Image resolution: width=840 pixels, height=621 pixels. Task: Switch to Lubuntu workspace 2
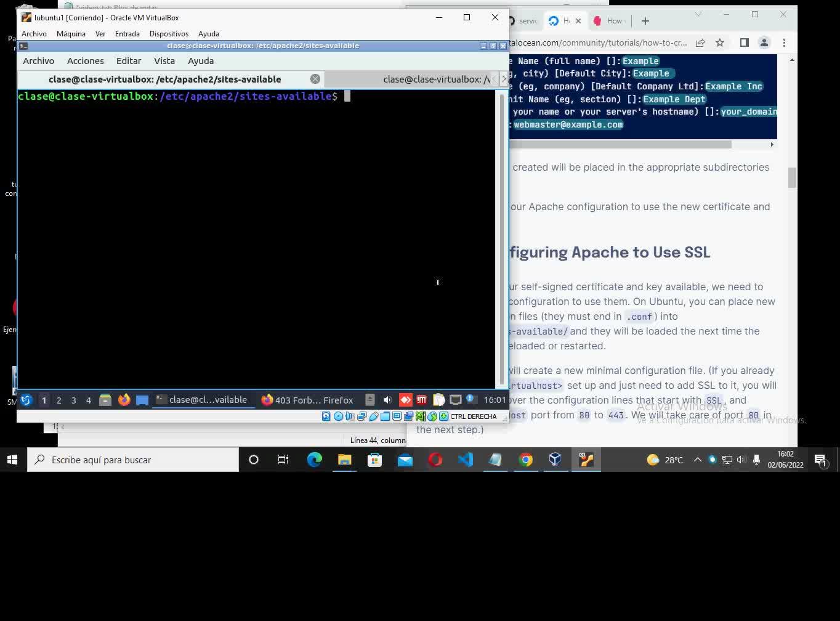59,400
